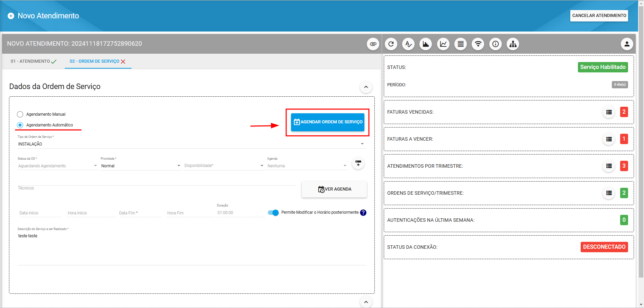
Task: Switch to 01 - Atendimento tab
Action: pos(34,61)
